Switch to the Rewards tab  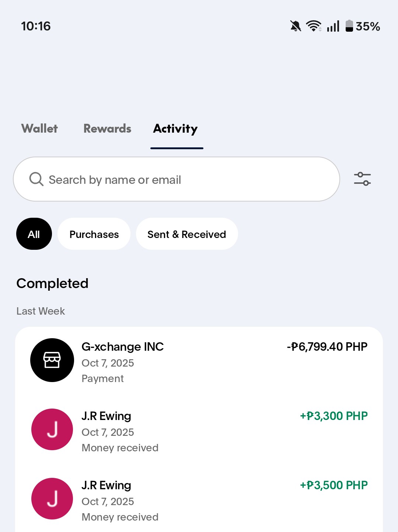[x=107, y=129]
